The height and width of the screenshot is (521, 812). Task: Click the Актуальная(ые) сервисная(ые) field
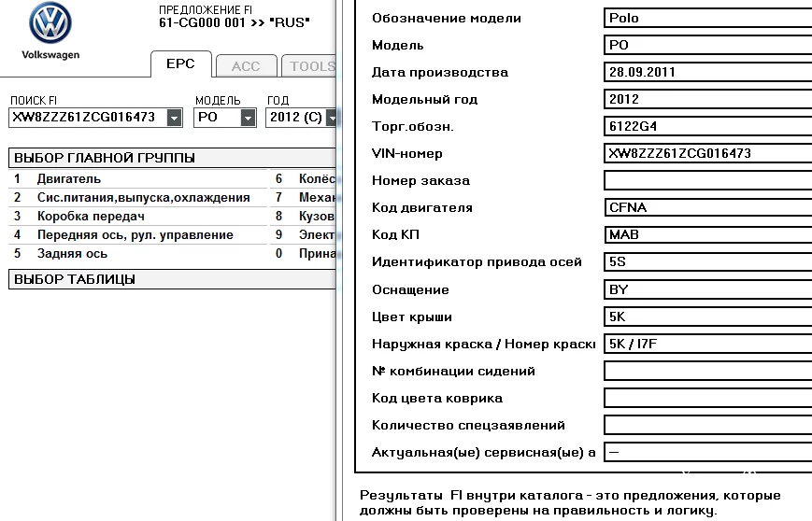click(708, 452)
